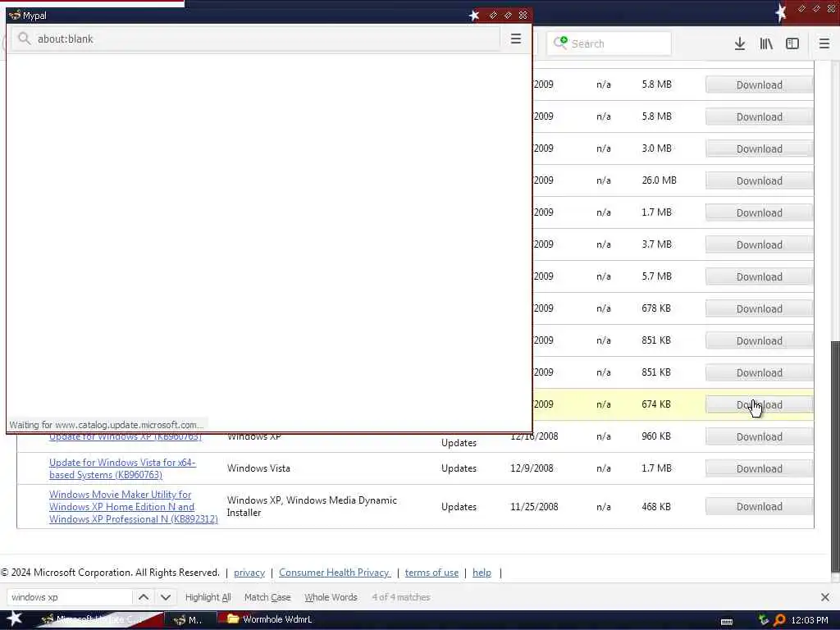Open the Library bookshelf icon
This screenshot has width=840, height=630.
[766, 43]
